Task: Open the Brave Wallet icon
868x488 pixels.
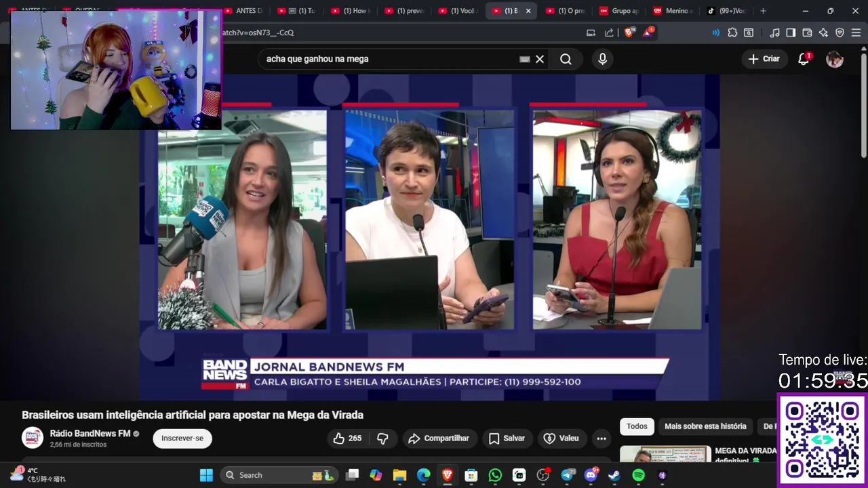Action: coord(807,33)
